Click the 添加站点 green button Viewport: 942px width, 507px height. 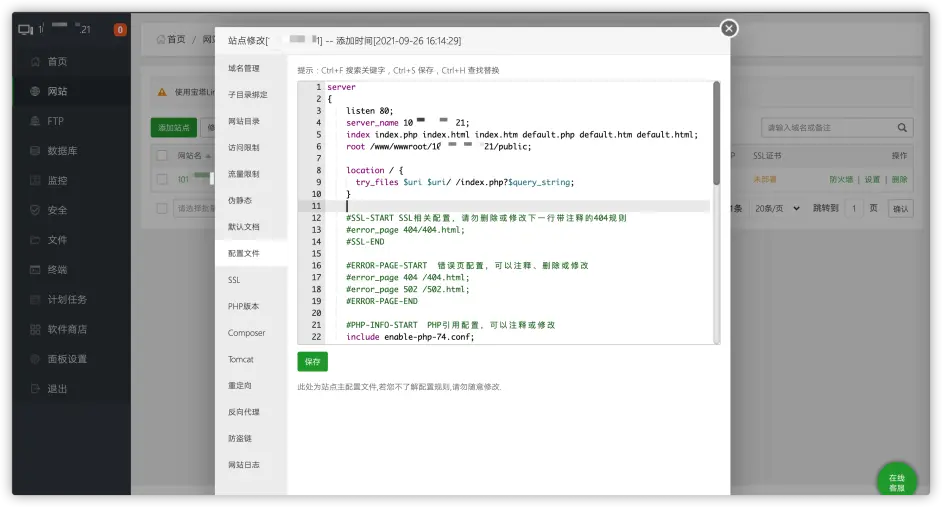pos(174,127)
